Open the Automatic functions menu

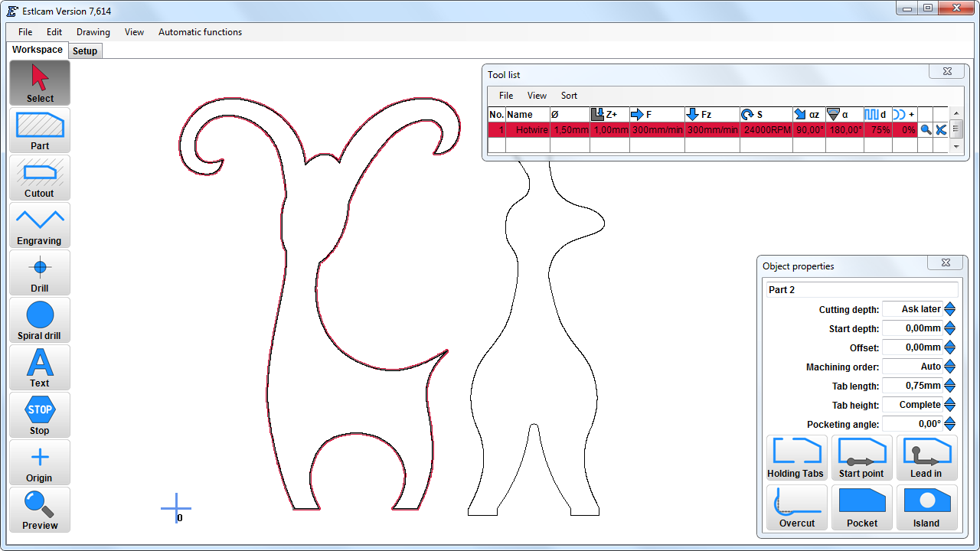tap(200, 32)
